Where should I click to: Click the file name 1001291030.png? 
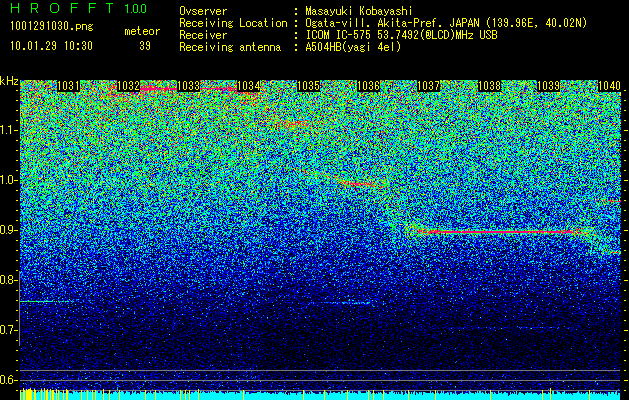(x=52, y=27)
